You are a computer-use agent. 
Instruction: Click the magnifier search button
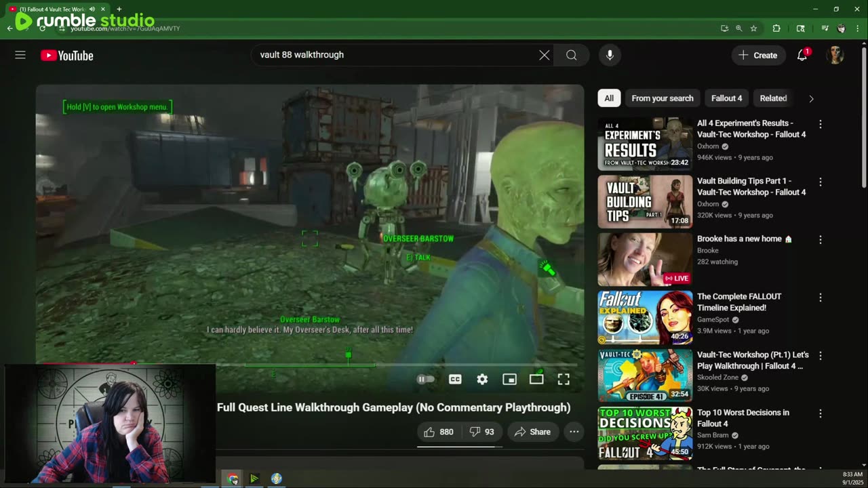tap(572, 55)
